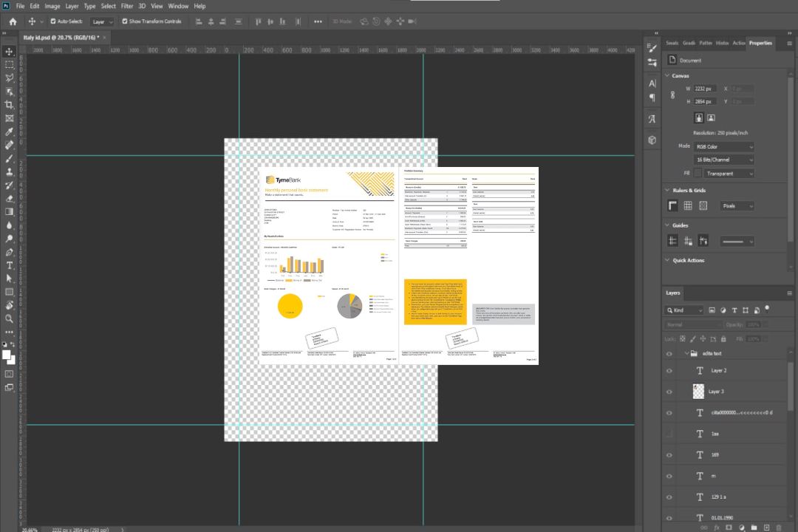Choose the Pen tool
This screenshot has width=798, height=532.
click(x=10, y=252)
